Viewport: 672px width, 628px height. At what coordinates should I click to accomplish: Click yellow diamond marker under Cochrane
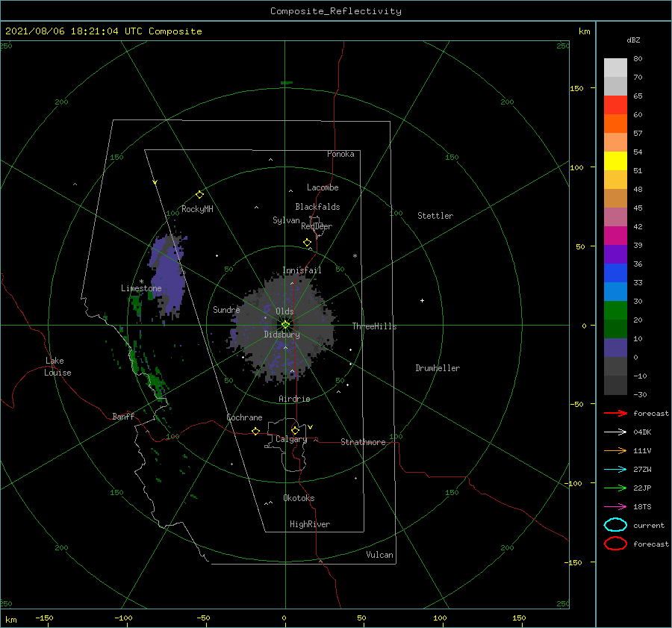pyautogui.click(x=255, y=431)
